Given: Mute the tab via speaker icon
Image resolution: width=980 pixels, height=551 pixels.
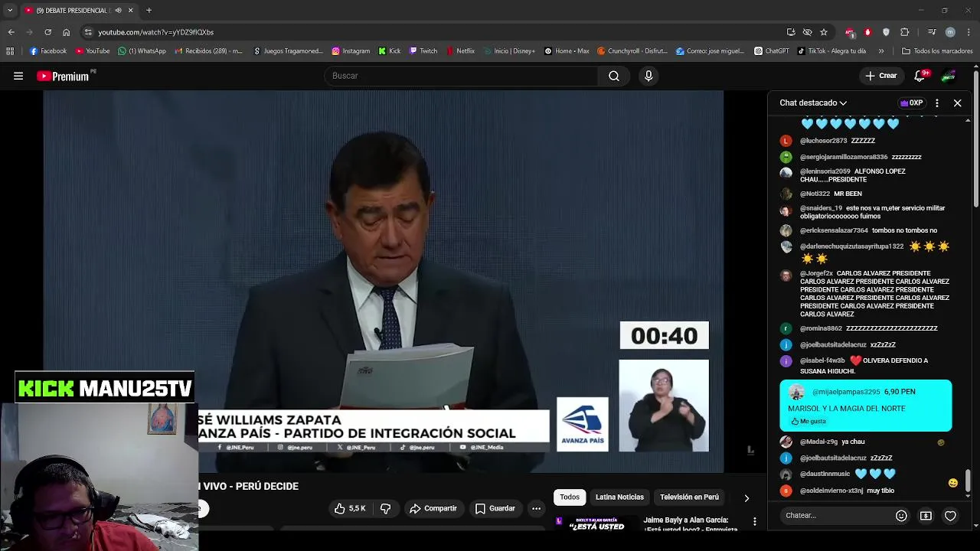Looking at the screenshot, I should pyautogui.click(x=118, y=10).
